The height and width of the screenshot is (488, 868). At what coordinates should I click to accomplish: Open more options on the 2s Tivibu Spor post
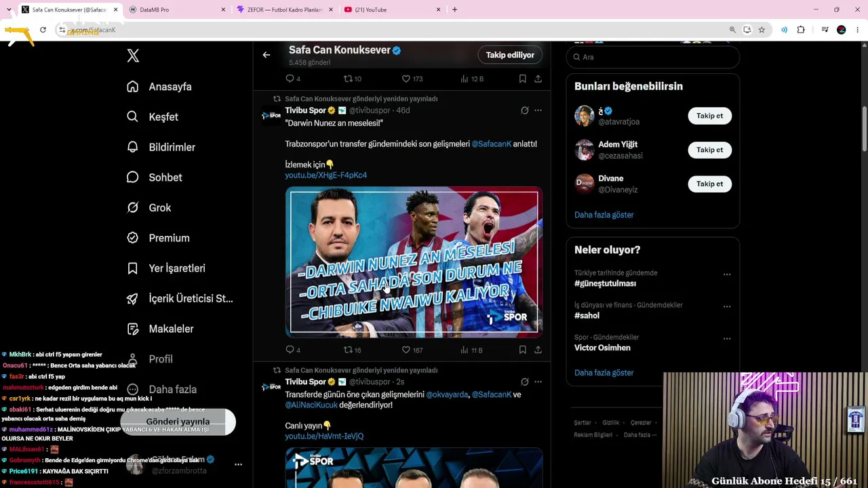coord(538,382)
